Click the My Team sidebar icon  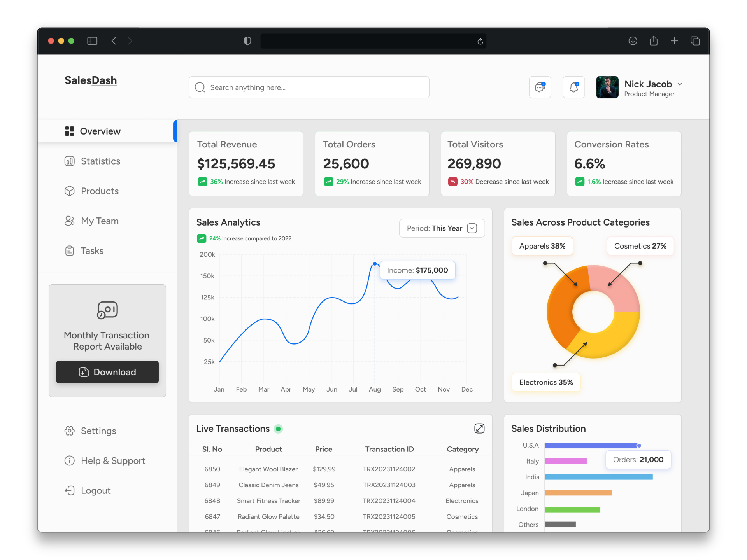point(70,220)
